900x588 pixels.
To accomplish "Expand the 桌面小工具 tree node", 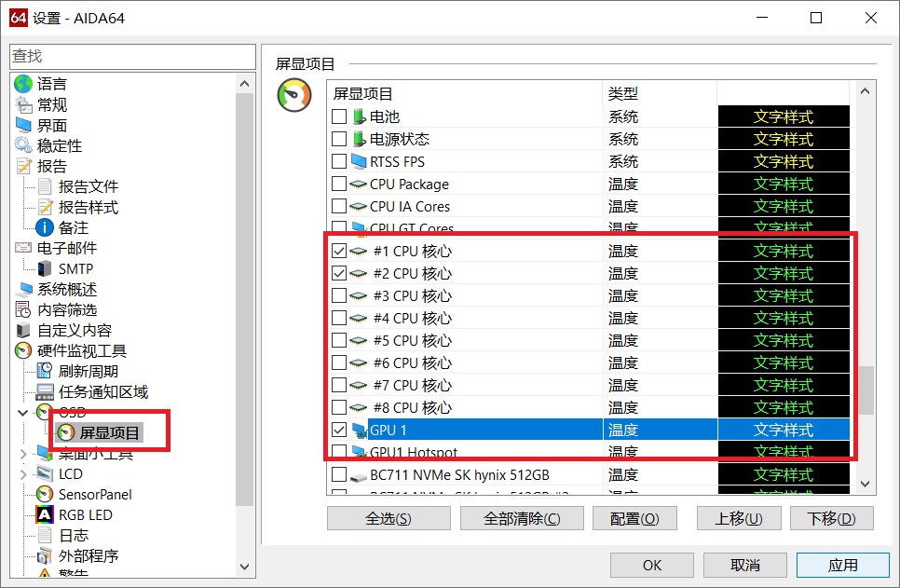I will (22, 453).
